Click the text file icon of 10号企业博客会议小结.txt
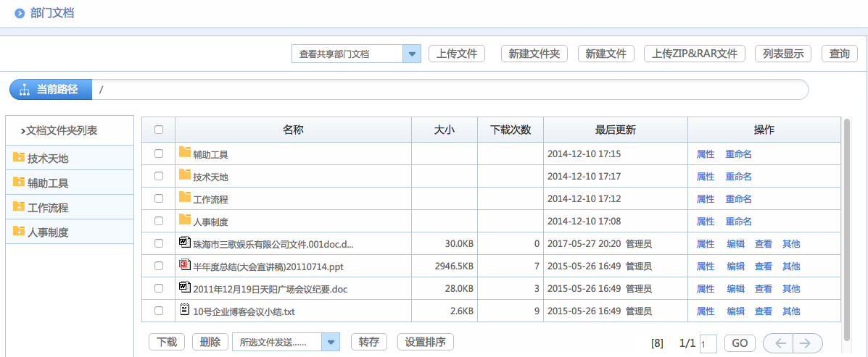This screenshot has height=357, width=868. coord(184,310)
